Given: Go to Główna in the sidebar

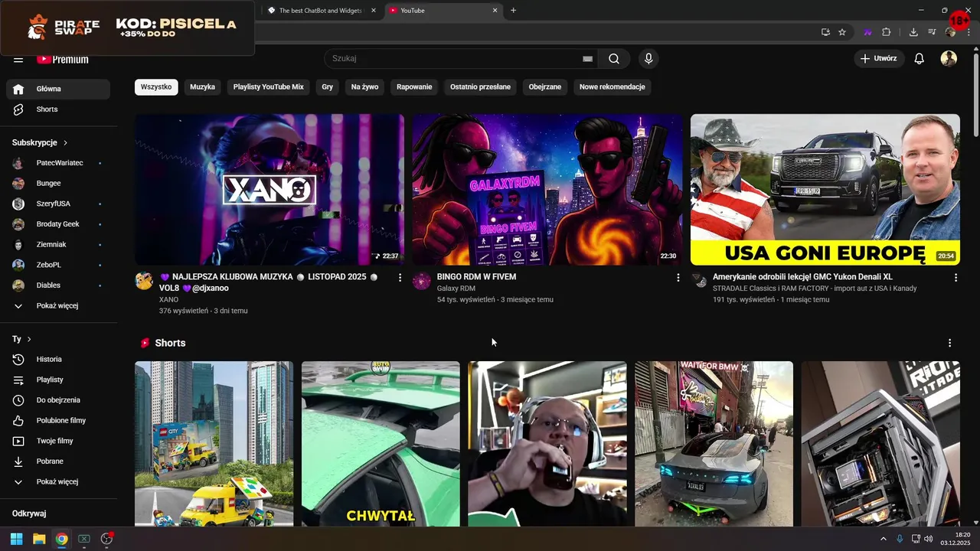Looking at the screenshot, I should tap(58, 89).
